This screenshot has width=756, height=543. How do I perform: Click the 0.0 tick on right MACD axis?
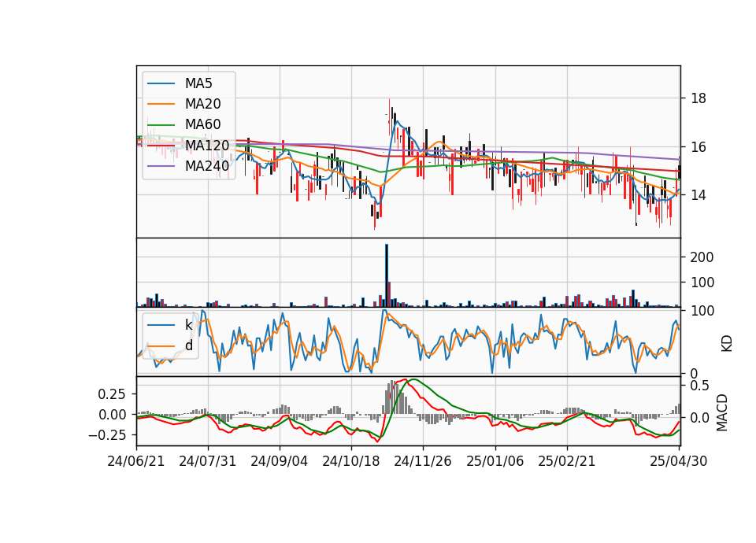point(699,418)
